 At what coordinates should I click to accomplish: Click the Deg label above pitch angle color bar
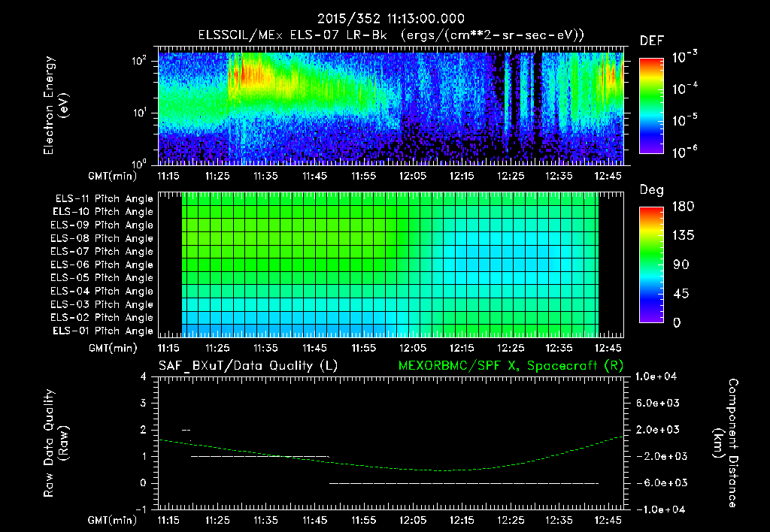pos(652,190)
